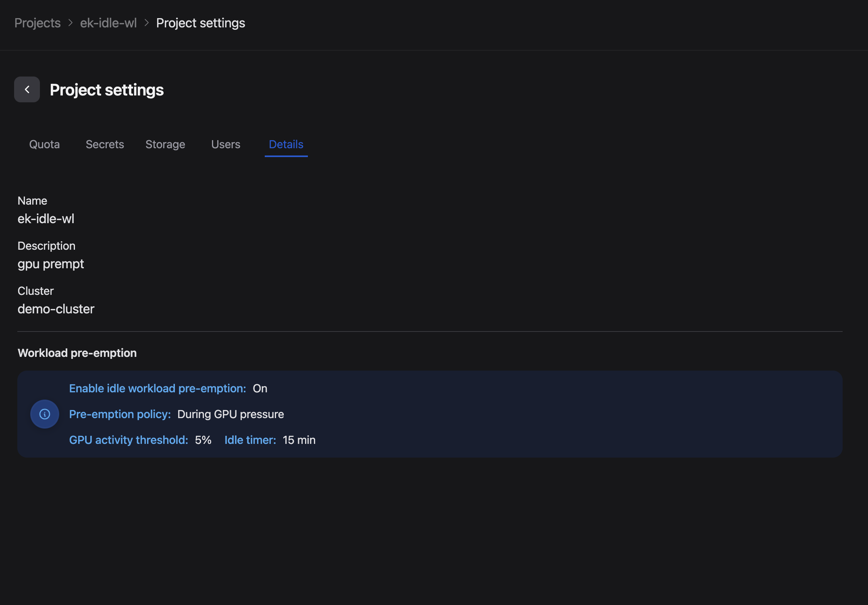
Task: Open the Secrets tab
Action: coord(105,144)
